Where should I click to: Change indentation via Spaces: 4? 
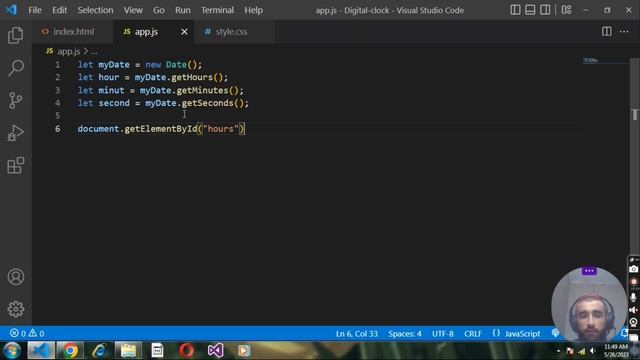click(404, 333)
